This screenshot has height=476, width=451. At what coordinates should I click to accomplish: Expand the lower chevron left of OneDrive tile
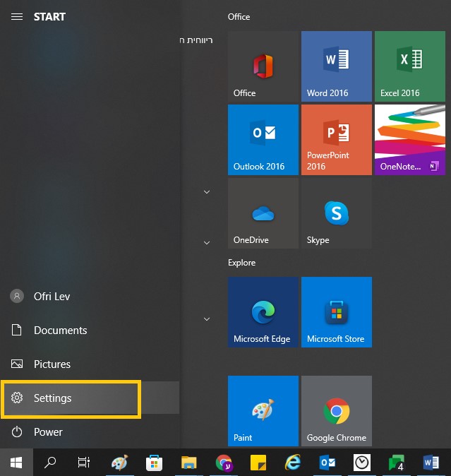pos(207,243)
